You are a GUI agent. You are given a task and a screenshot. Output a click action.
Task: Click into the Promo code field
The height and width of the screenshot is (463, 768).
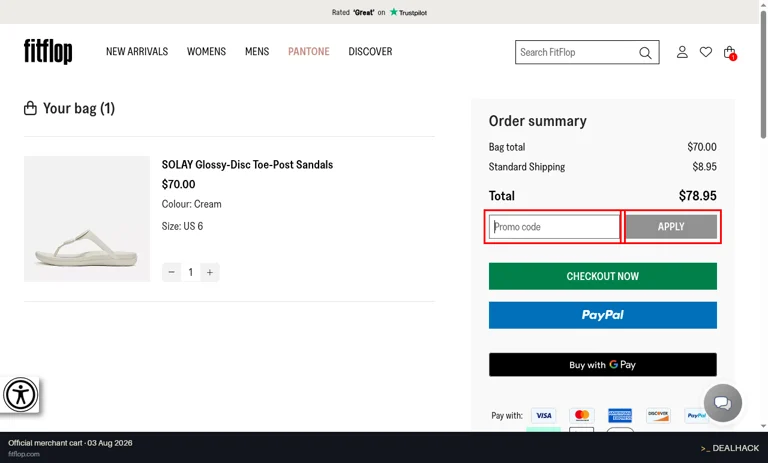(554, 227)
